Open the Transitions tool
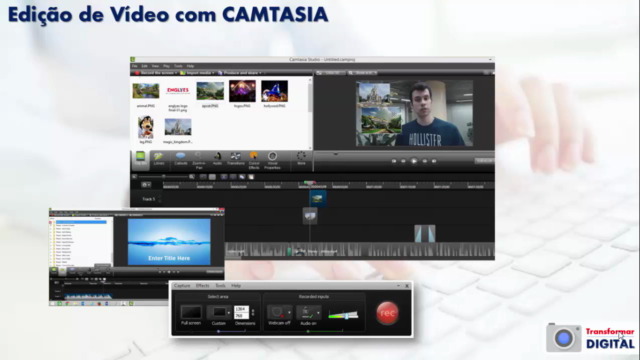The height and width of the screenshot is (360, 640). (236, 159)
